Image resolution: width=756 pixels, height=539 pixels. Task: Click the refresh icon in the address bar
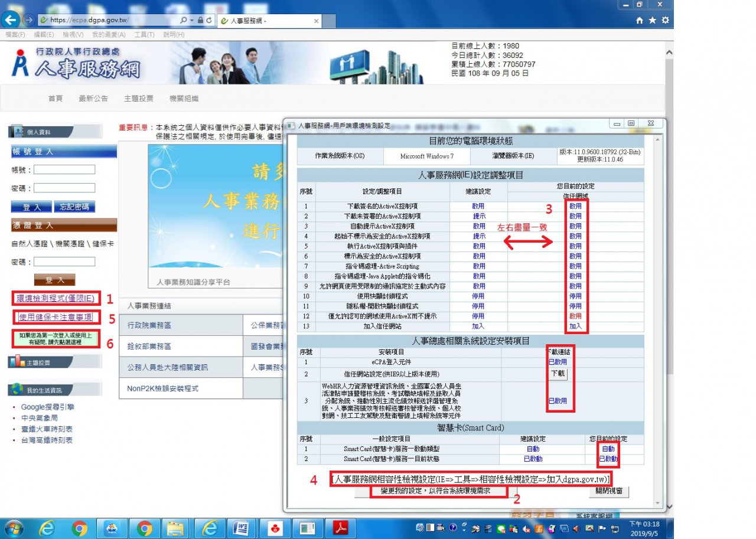[209, 20]
